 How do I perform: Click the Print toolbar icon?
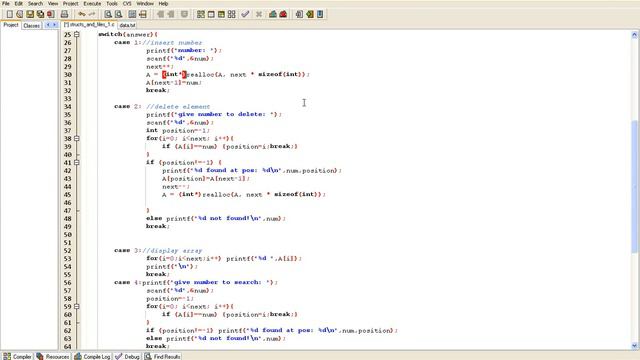tap(64, 14)
